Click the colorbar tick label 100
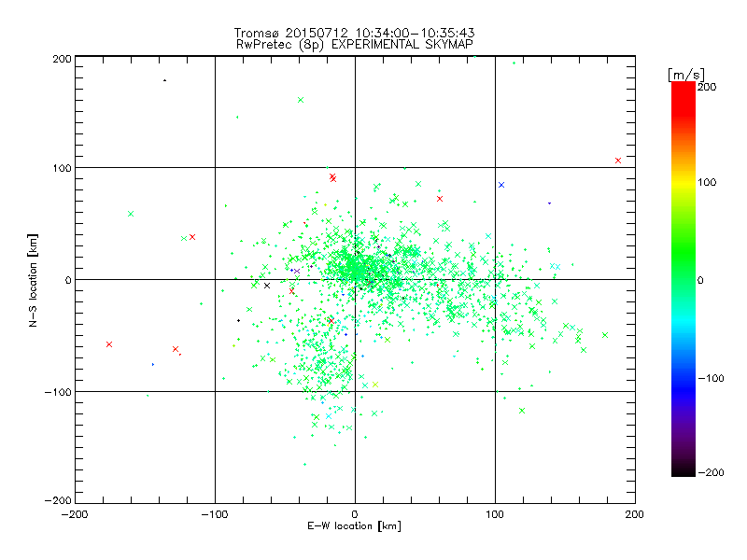The width and height of the screenshot is (747, 560). pyautogui.click(x=707, y=182)
